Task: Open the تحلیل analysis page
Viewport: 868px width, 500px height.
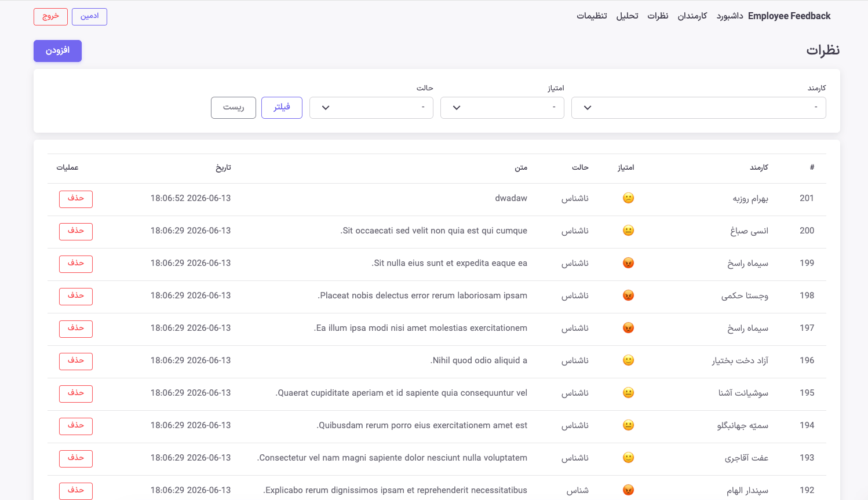Action: pos(627,16)
